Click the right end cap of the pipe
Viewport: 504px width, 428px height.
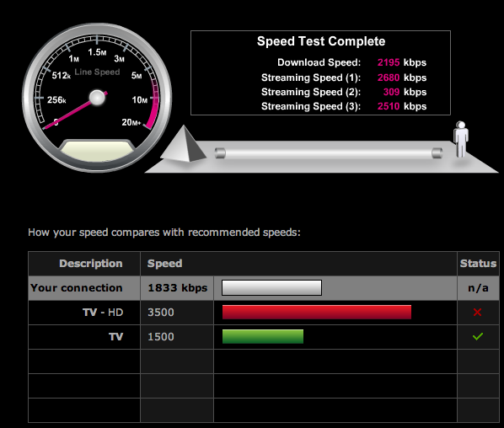(x=437, y=153)
